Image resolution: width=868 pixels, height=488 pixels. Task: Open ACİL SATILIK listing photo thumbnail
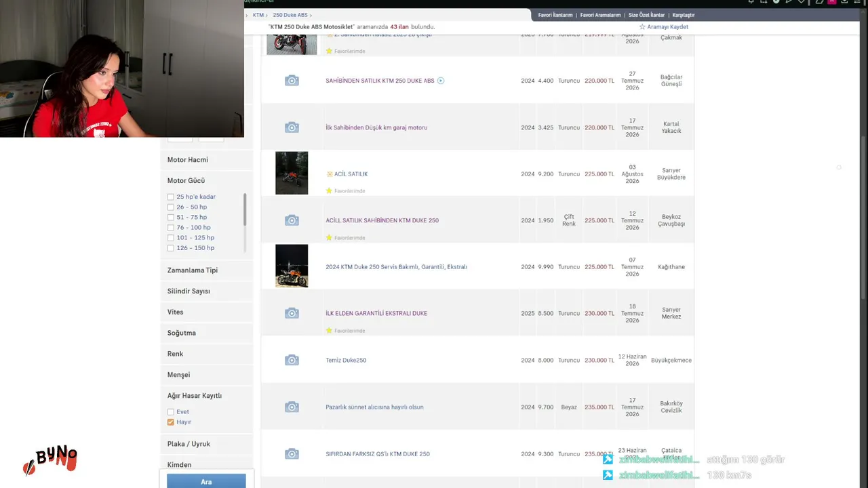click(292, 173)
